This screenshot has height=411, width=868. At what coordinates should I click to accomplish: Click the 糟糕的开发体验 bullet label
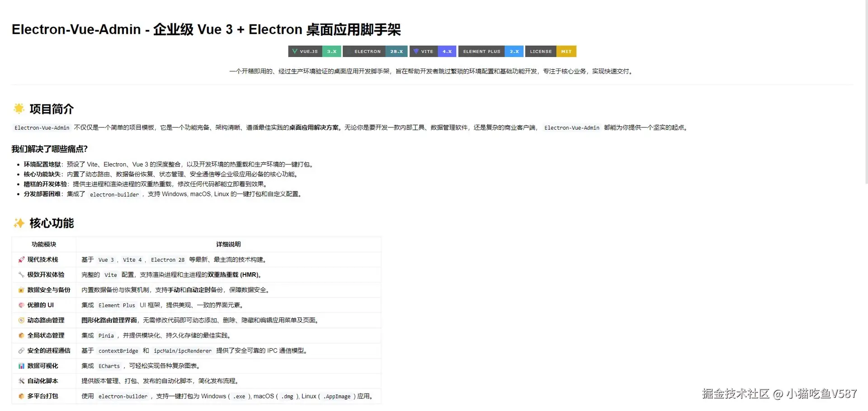tap(45, 184)
